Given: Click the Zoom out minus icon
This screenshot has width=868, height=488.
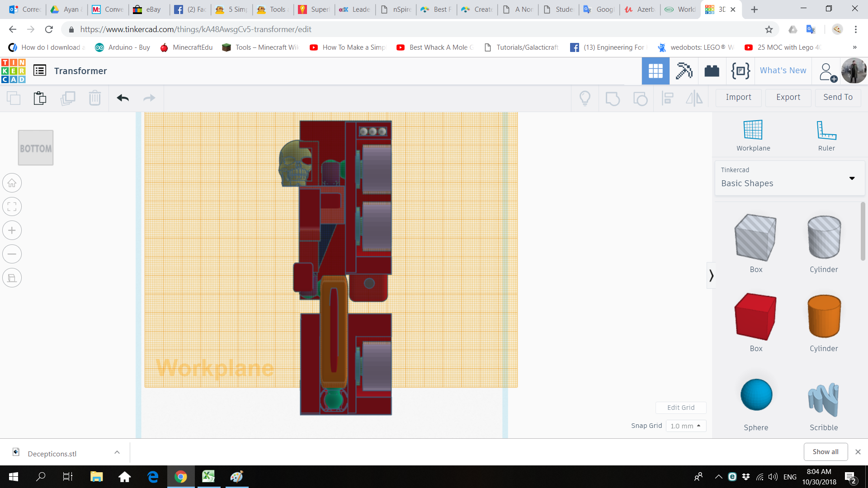Looking at the screenshot, I should pyautogui.click(x=12, y=254).
